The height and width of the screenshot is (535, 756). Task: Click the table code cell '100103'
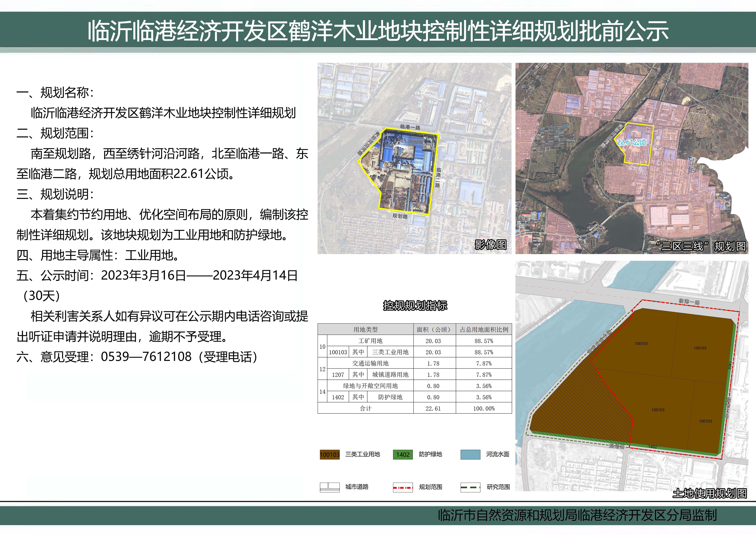[x=338, y=352]
